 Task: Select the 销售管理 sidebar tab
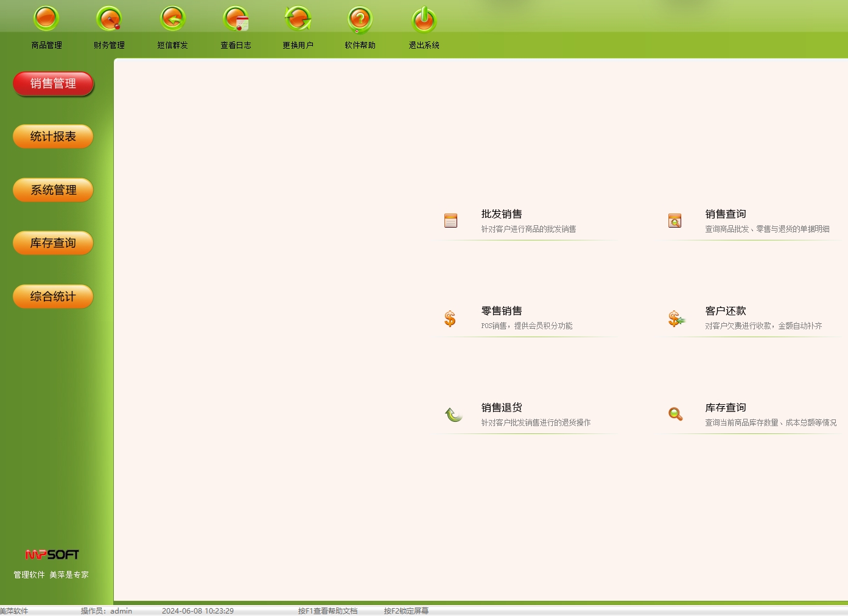53,84
